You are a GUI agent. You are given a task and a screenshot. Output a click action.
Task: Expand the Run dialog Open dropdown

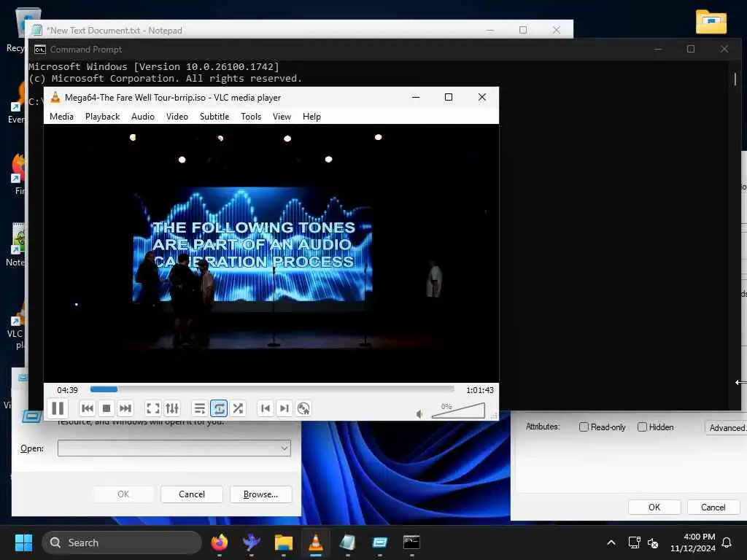pos(285,448)
